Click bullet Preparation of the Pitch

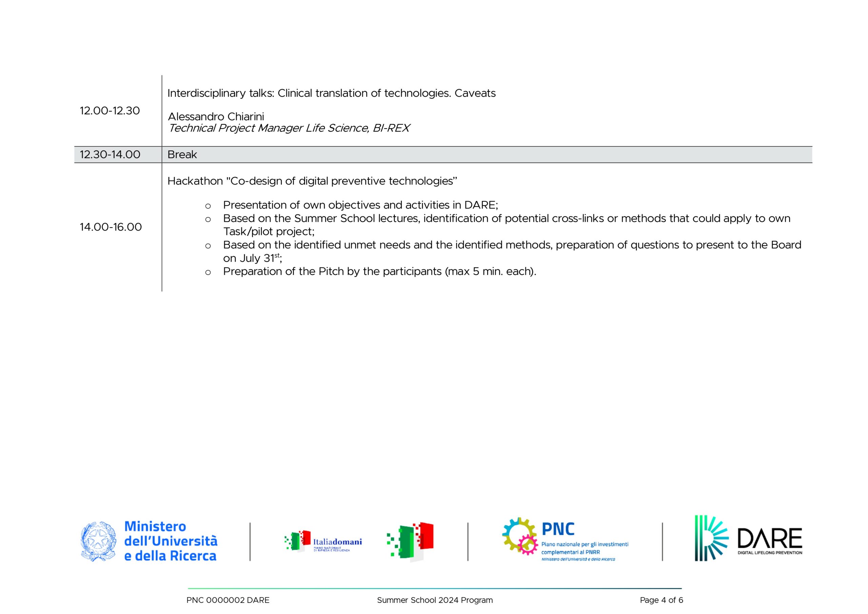pyautogui.click(x=379, y=272)
